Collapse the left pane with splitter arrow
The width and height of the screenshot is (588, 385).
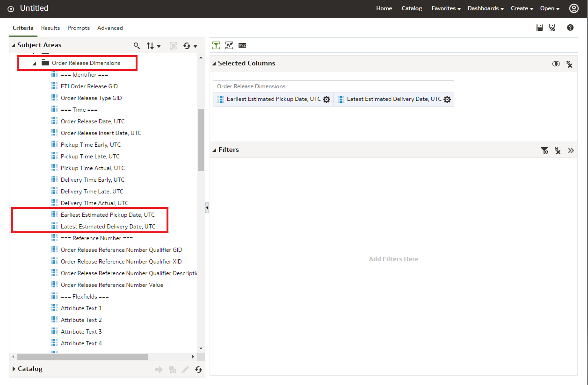[207, 208]
